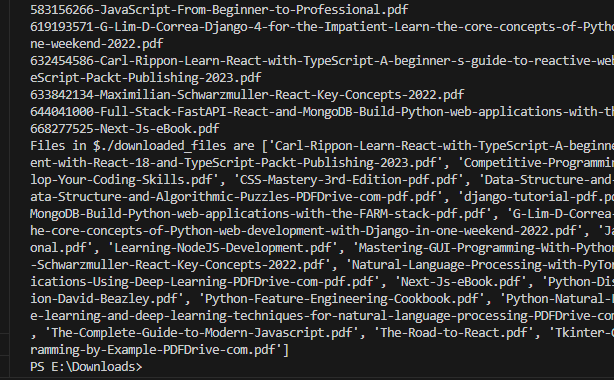Viewport: 614px width, 380px height.
Task: Click 'Python-Feature-Engineering-Cookbook.pdf' list item
Action: click(342, 299)
